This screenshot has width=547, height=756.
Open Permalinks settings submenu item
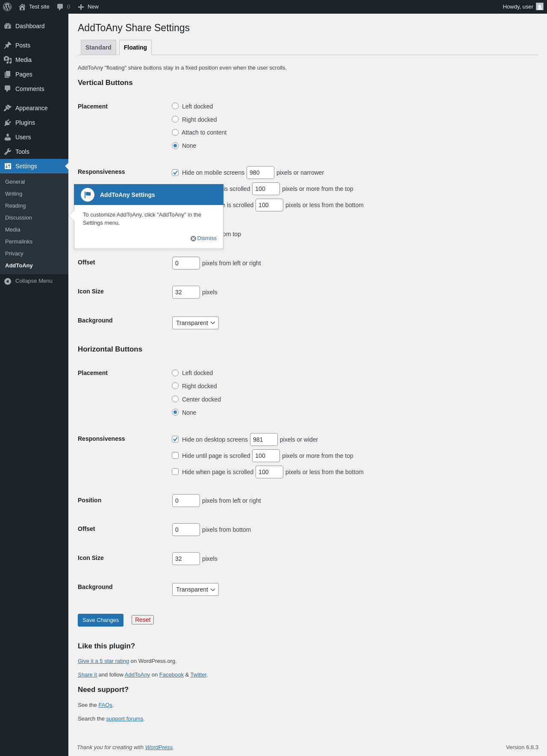19,242
